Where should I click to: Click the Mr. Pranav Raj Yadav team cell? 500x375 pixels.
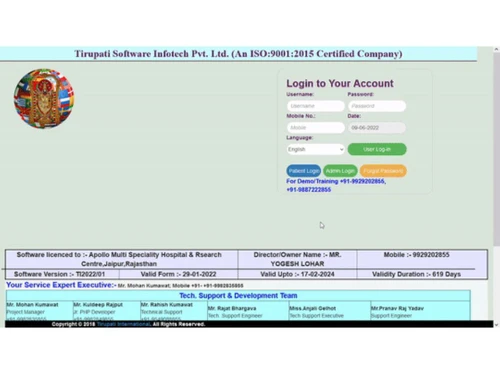(x=420, y=311)
